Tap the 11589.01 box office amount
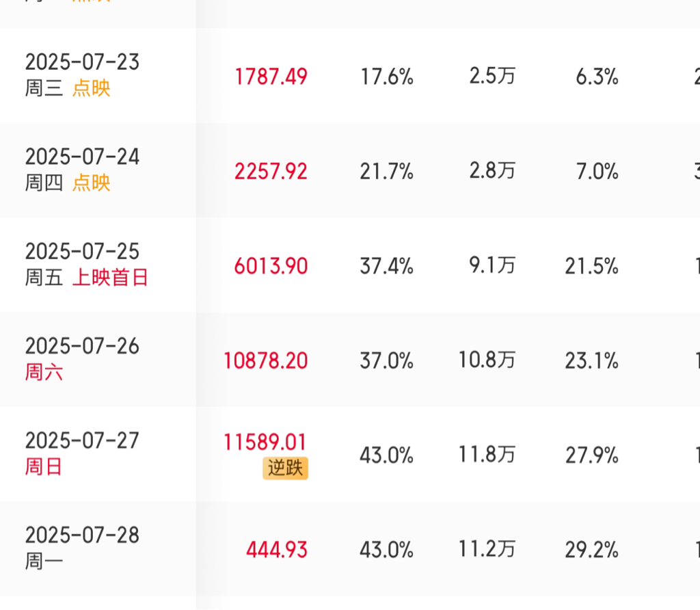Image resolution: width=700 pixels, height=610 pixels. 265,442
